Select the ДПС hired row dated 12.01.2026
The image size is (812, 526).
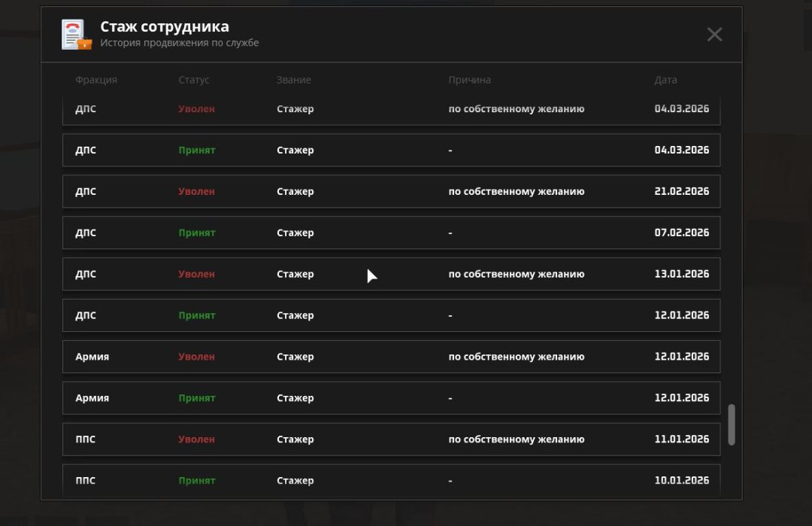click(392, 315)
